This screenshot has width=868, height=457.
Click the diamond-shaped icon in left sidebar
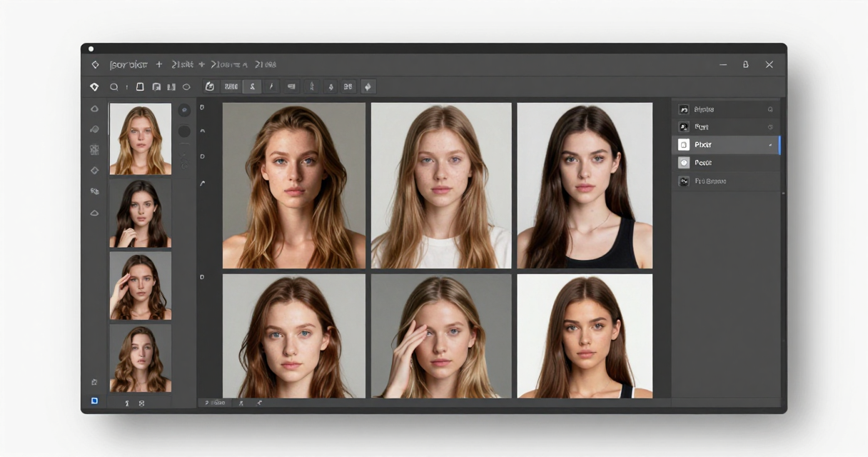(x=94, y=171)
